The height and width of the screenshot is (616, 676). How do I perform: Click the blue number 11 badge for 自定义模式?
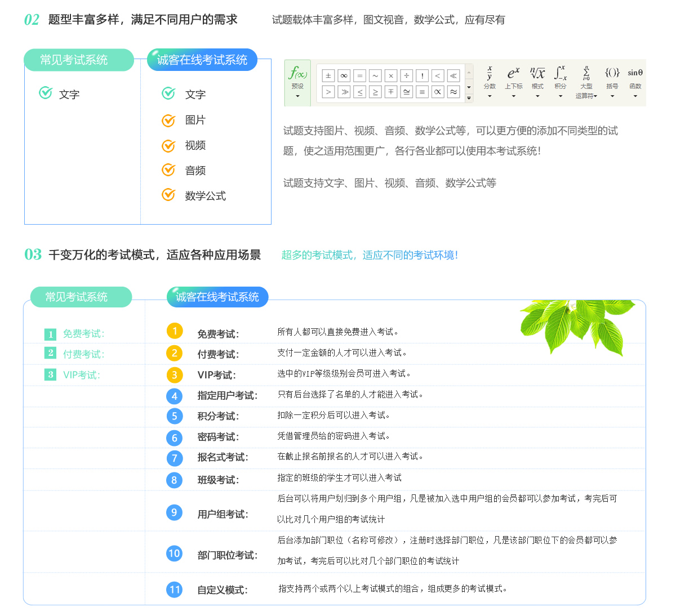(175, 590)
